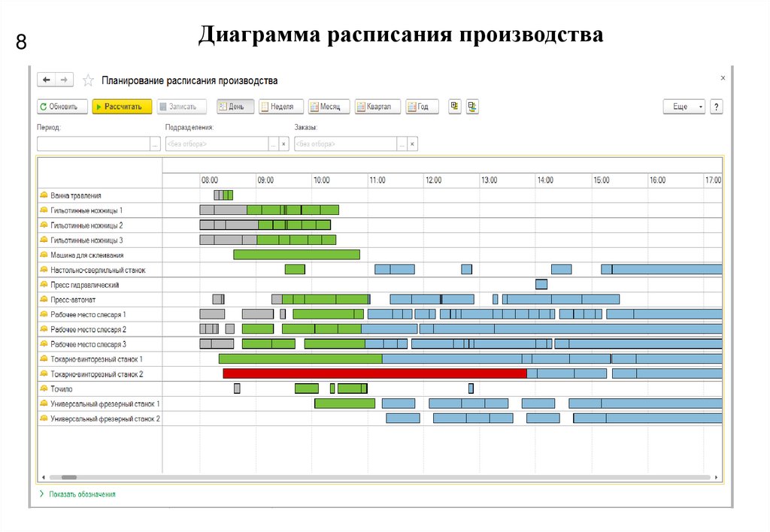770x532 pixels.
Task: Click the red bar on Токарно-винторезный станок 2
Action: pos(374,373)
